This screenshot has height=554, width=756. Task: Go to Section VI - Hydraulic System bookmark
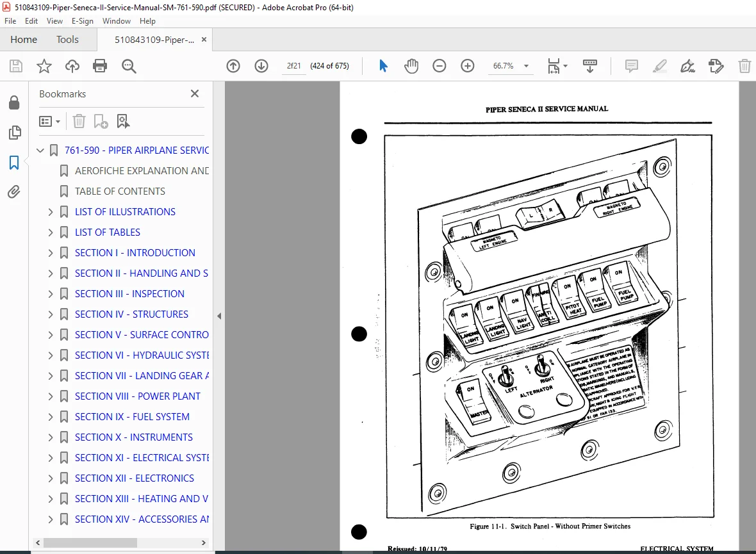click(x=142, y=355)
